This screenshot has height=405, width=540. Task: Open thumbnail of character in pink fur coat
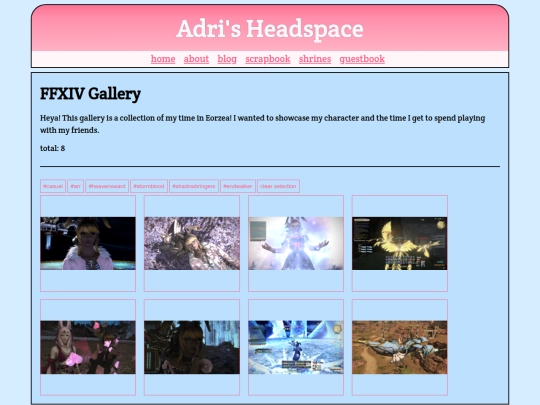coord(88,243)
